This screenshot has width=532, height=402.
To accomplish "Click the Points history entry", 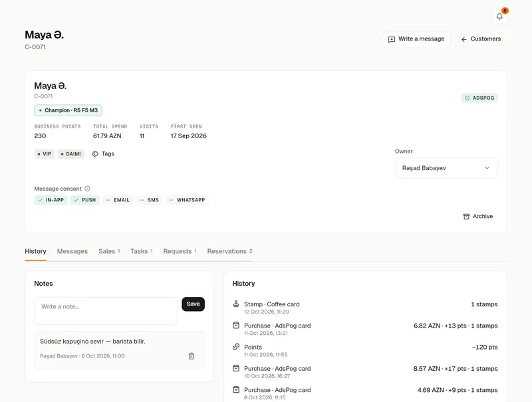I will pyautogui.click(x=364, y=350).
